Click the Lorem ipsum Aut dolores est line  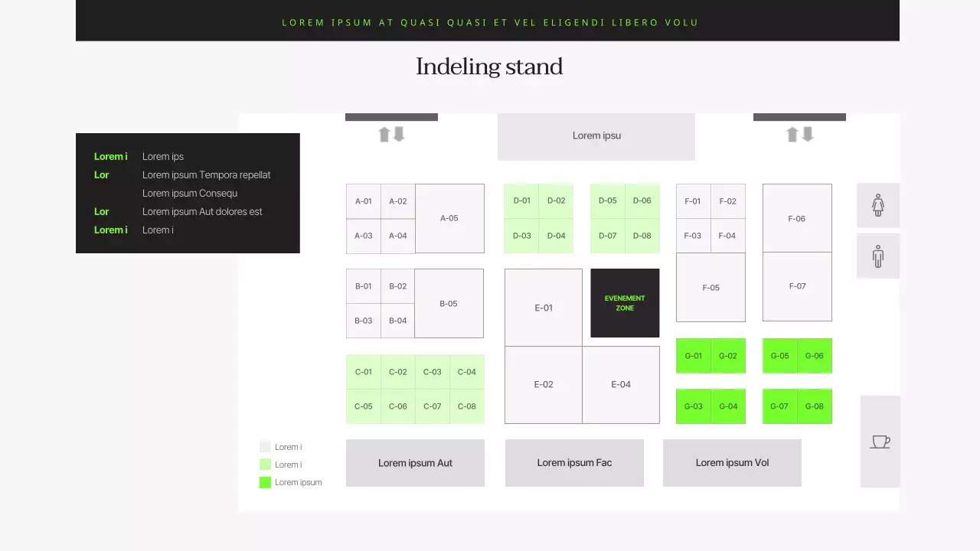pyautogui.click(x=202, y=212)
